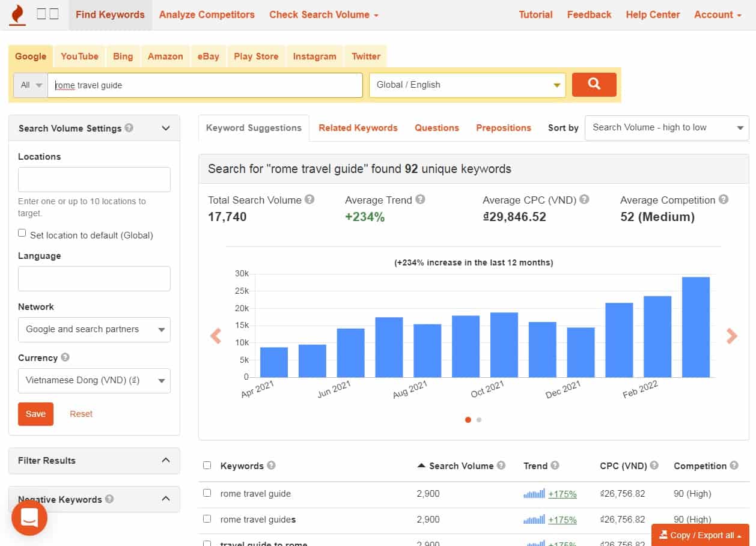Click the orange search magnifier button
The height and width of the screenshot is (546, 756).
point(594,85)
